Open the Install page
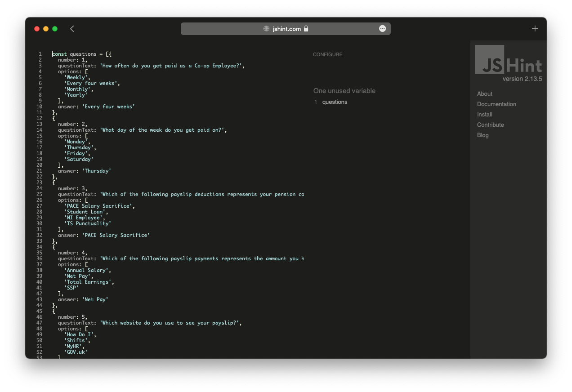 (484, 114)
